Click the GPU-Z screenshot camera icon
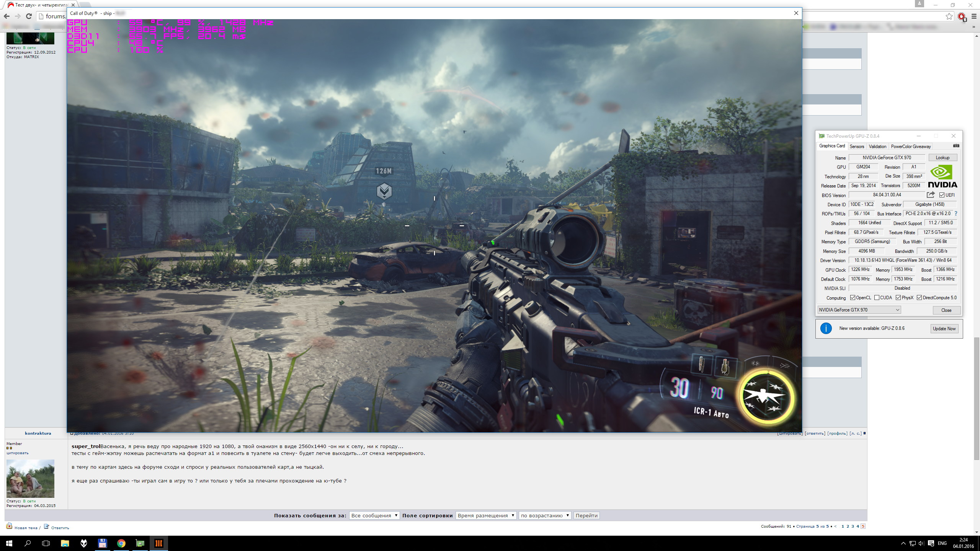This screenshot has height=551, width=980. click(956, 146)
